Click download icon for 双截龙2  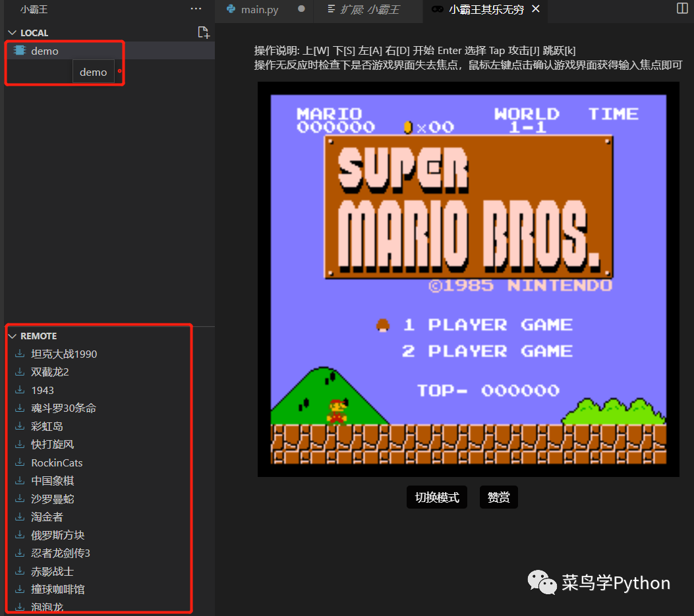[x=20, y=372]
